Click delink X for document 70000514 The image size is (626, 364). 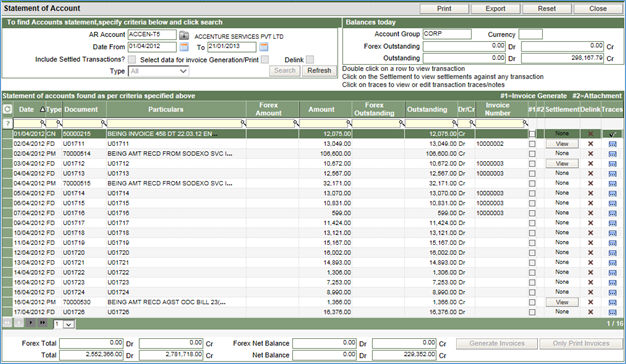coord(590,154)
